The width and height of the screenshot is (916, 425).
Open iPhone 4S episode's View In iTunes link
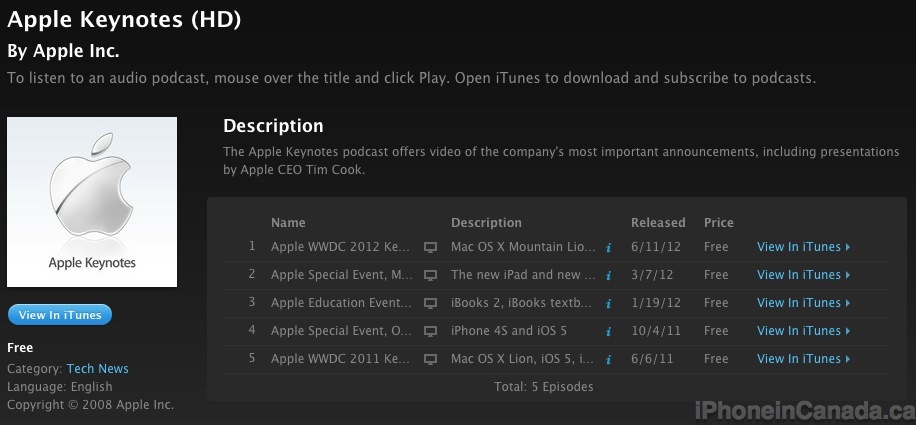click(803, 331)
